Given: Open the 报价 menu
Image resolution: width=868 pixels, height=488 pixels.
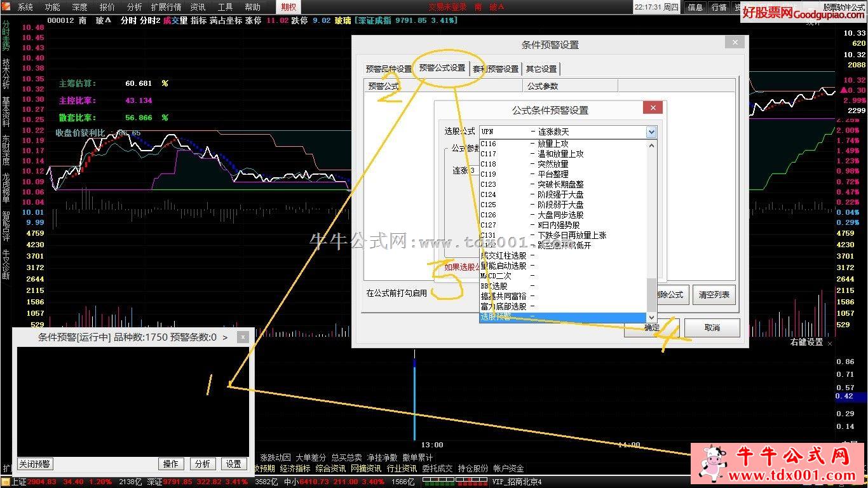Looking at the screenshot, I should point(107,7).
